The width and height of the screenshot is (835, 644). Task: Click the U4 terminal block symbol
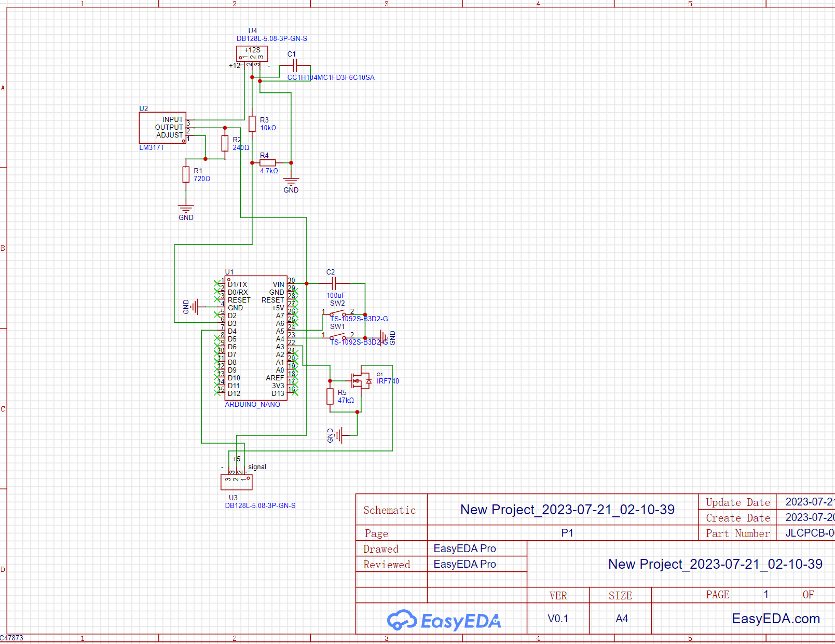click(x=252, y=54)
